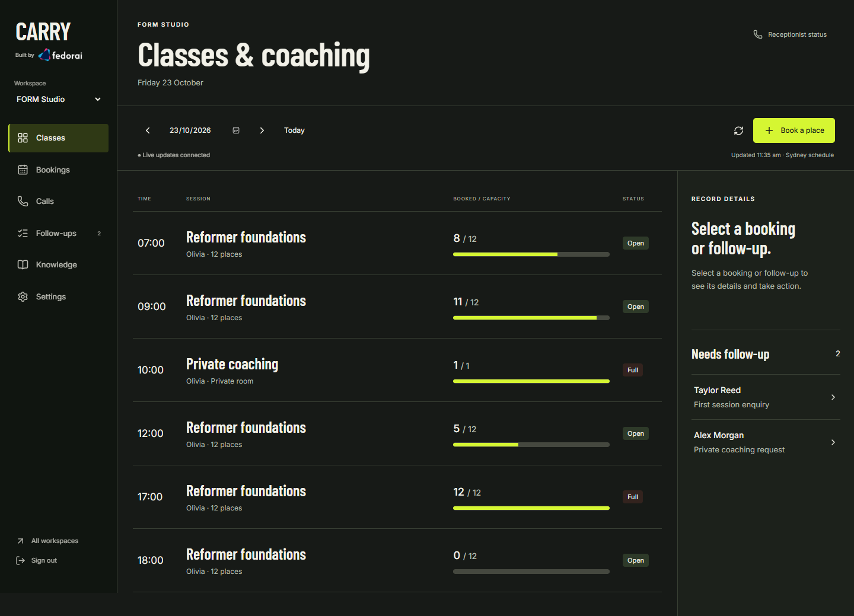This screenshot has width=854, height=616.
Task: Click the 09:00 Reformer foundations title
Action: pos(246,301)
